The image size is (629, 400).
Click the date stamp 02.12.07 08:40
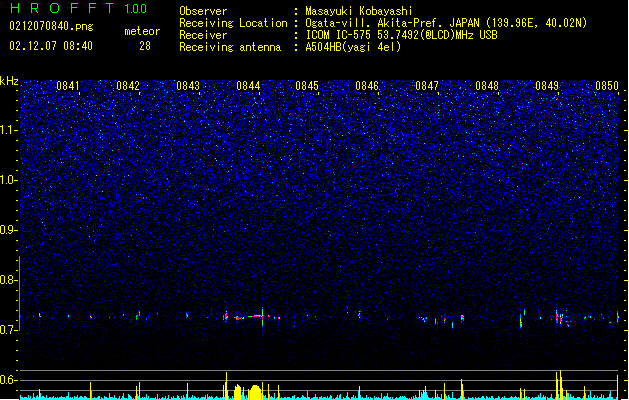(51, 46)
